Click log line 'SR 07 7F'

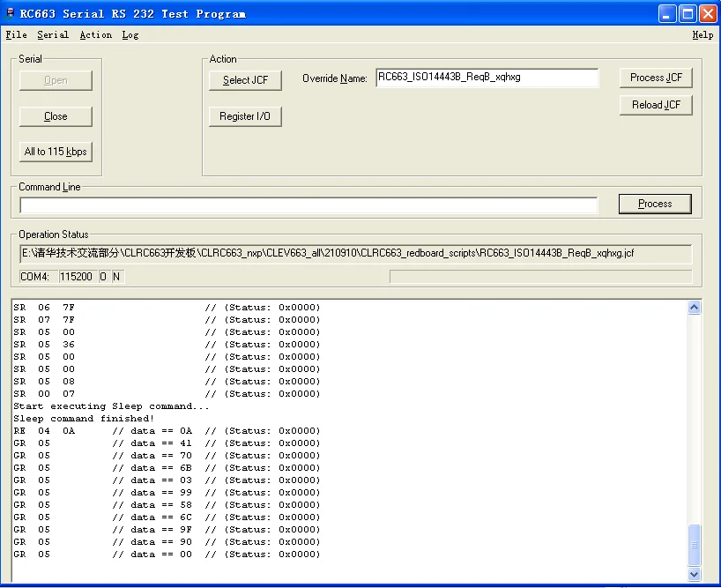(167, 320)
